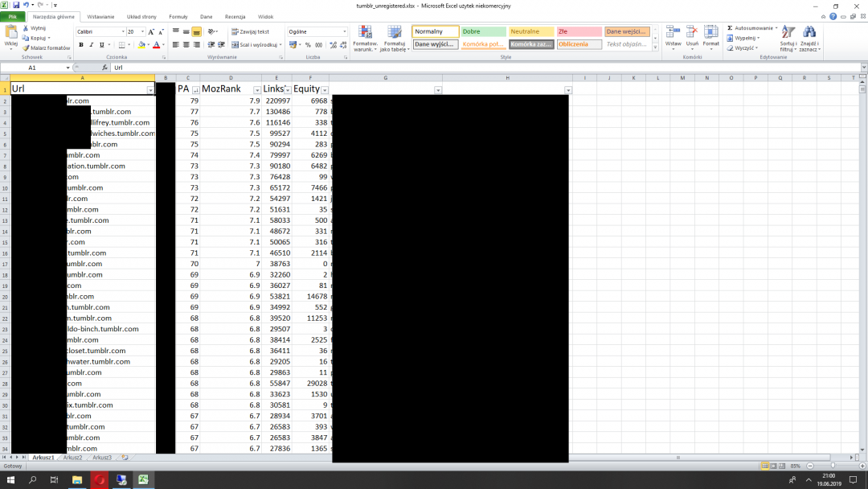Click the Malarz formatów (Format Painter) icon
This screenshot has width=868, height=489.
[26, 48]
